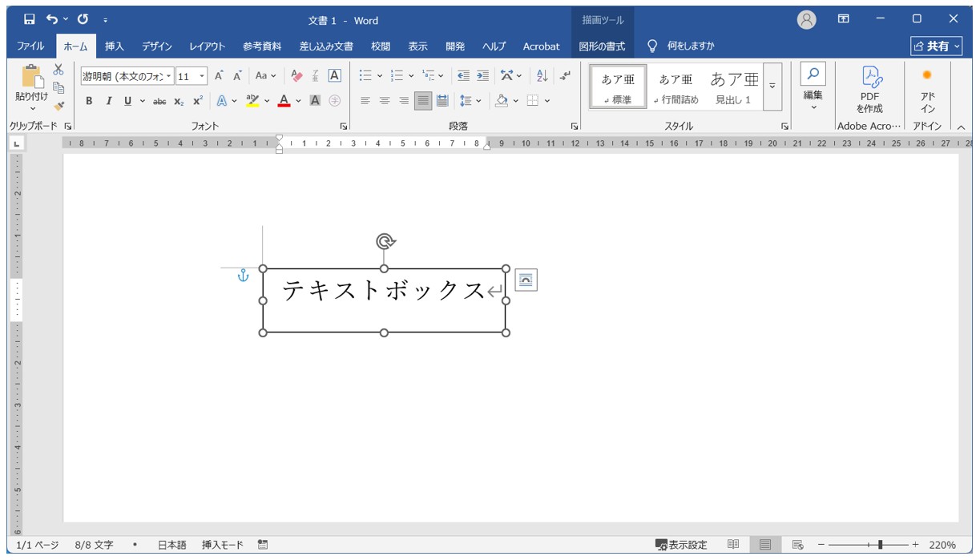This screenshot has height=560, width=980.
Task: Open the user account avatar icon
Action: click(807, 19)
